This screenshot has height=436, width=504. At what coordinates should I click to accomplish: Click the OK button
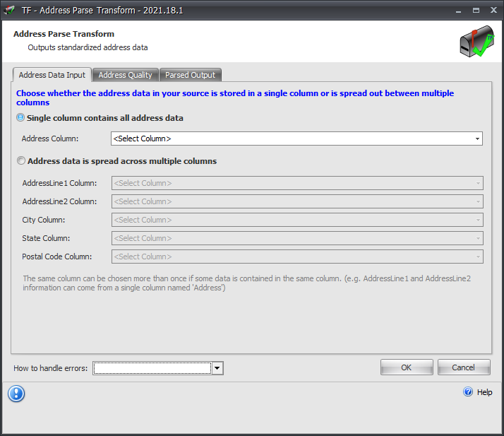pos(407,367)
